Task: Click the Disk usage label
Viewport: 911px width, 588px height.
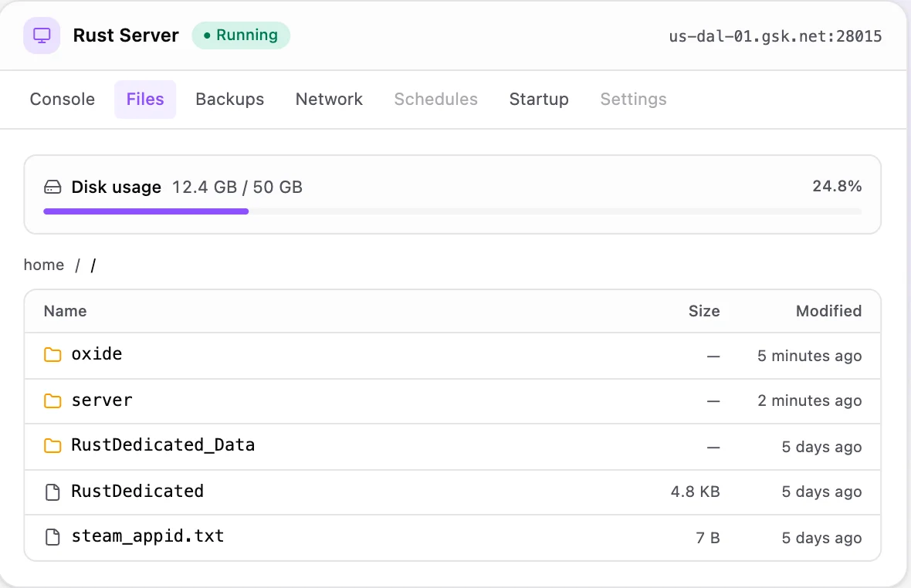Action: pyautogui.click(x=117, y=187)
